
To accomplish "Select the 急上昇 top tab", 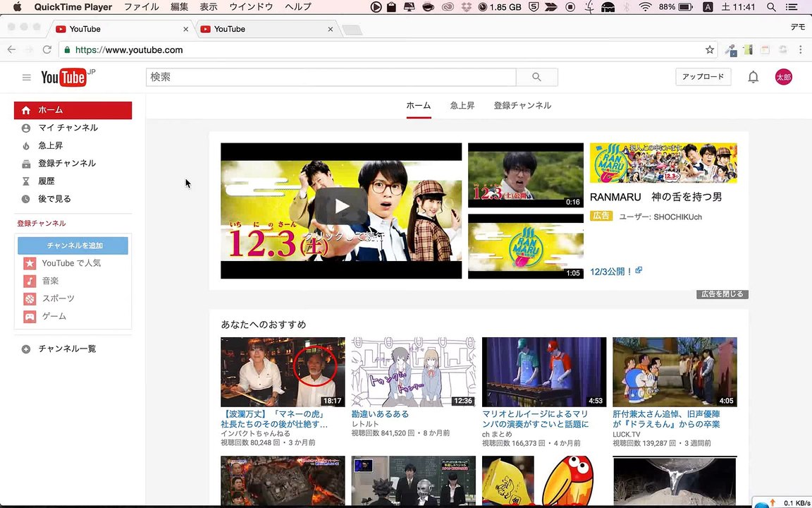I will click(462, 106).
